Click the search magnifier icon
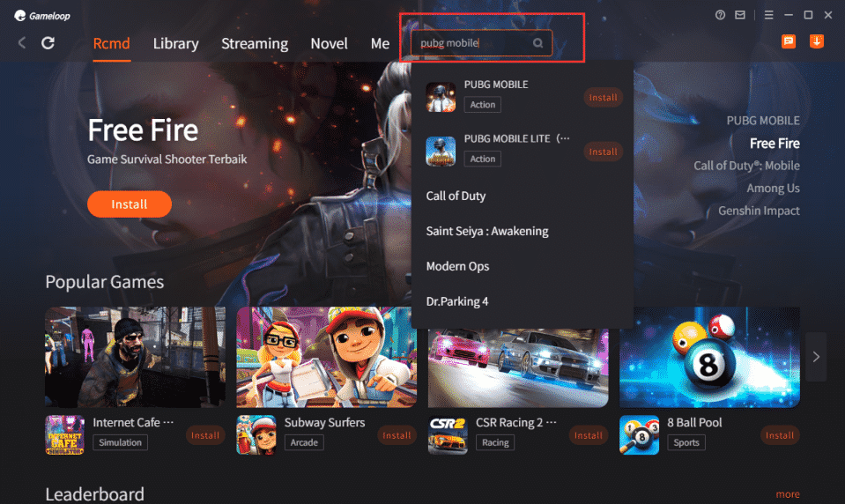This screenshot has width=845, height=504. pyautogui.click(x=537, y=43)
